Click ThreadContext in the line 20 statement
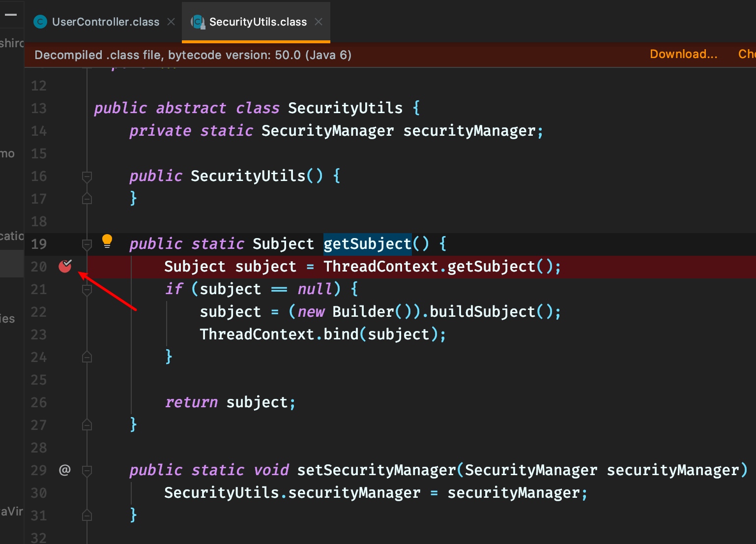Image resolution: width=756 pixels, height=544 pixels. coord(380,267)
